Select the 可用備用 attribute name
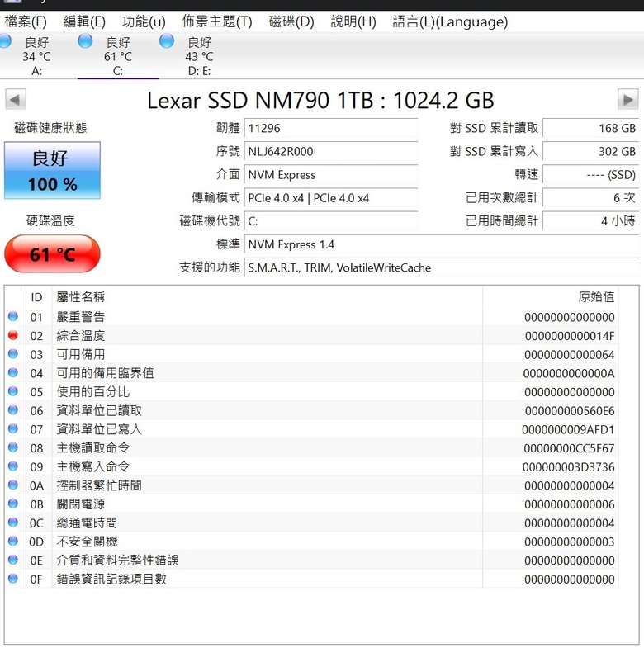 point(81,354)
